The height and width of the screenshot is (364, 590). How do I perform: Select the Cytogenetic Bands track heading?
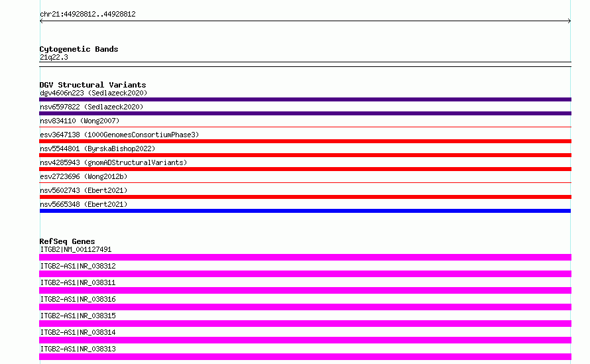pyautogui.click(x=79, y=49)
